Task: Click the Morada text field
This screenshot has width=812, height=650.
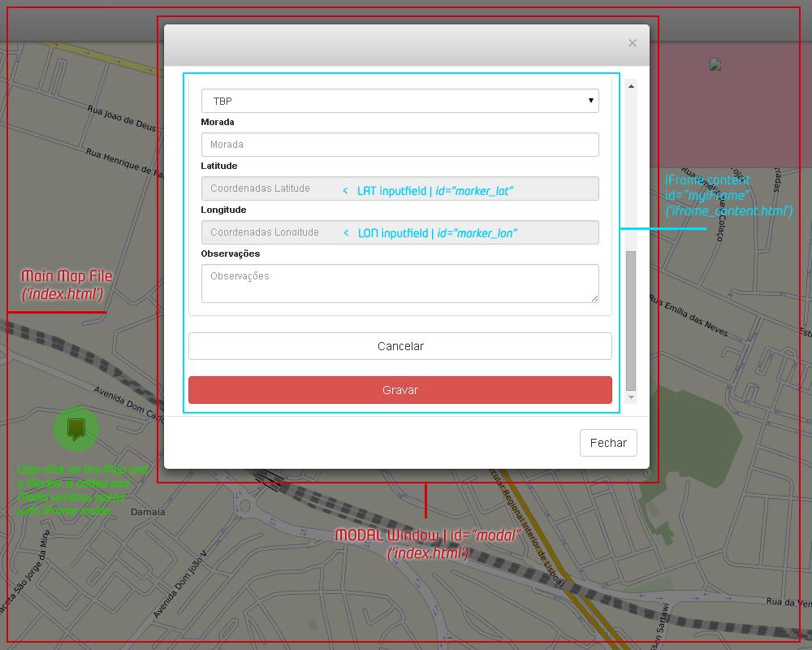Action: click(x=400, y=144)
